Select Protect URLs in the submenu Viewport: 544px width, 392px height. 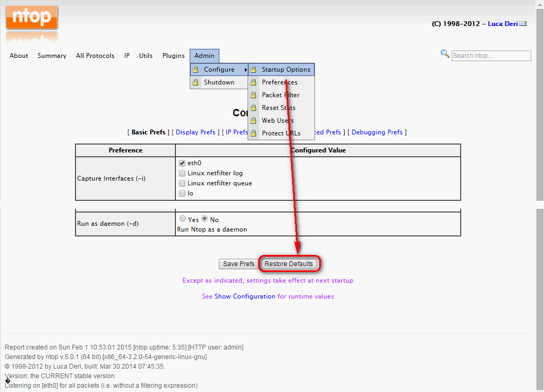coord(282,133)
